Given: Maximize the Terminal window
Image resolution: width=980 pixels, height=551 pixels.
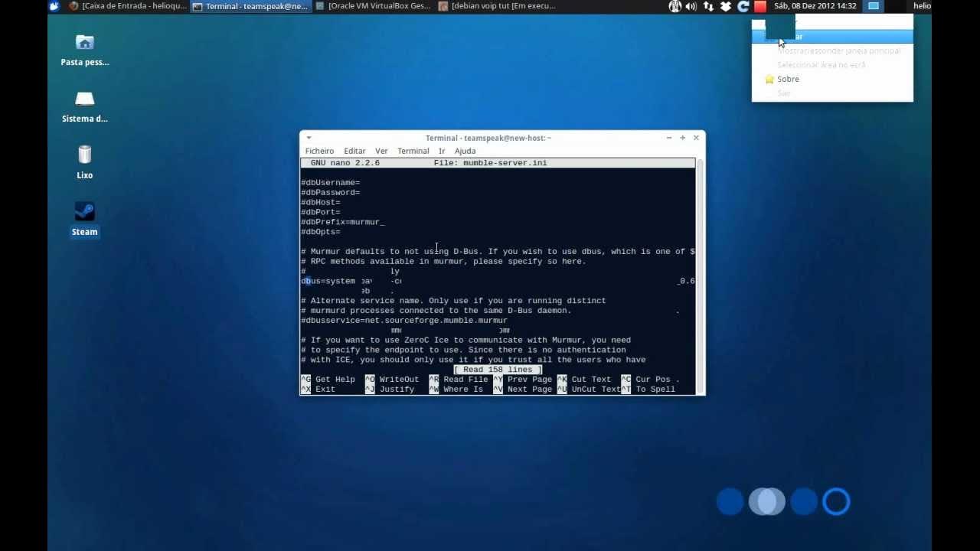Looking at the screenshot, I should coord(682,138).
